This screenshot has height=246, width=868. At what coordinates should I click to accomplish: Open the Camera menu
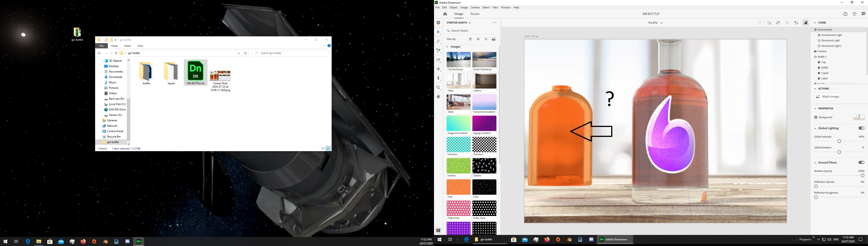click(x=475, y=7)
